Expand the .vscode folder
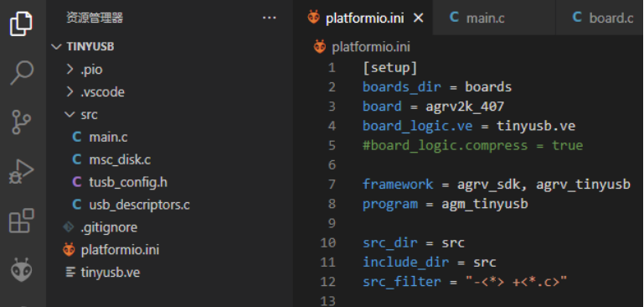Viewport: 644px width, 307px height. point(70,91)
